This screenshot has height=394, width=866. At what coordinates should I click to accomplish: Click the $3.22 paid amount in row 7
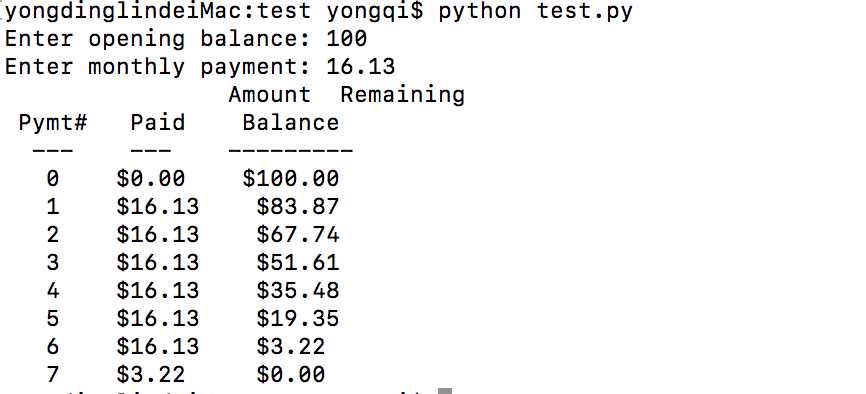pyautogui.click(x=150, y=375)
